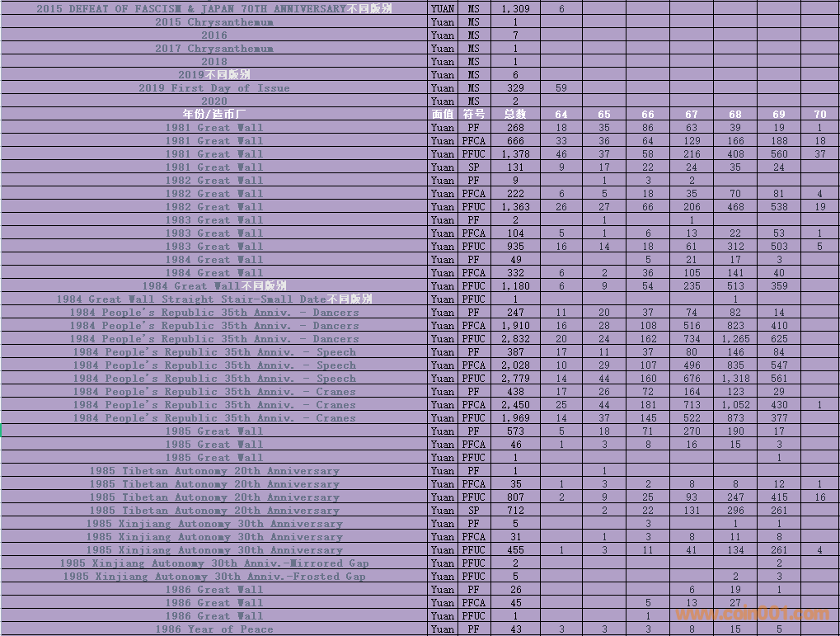
Task: Select the 总数 column header
Action: coord(515,115)
